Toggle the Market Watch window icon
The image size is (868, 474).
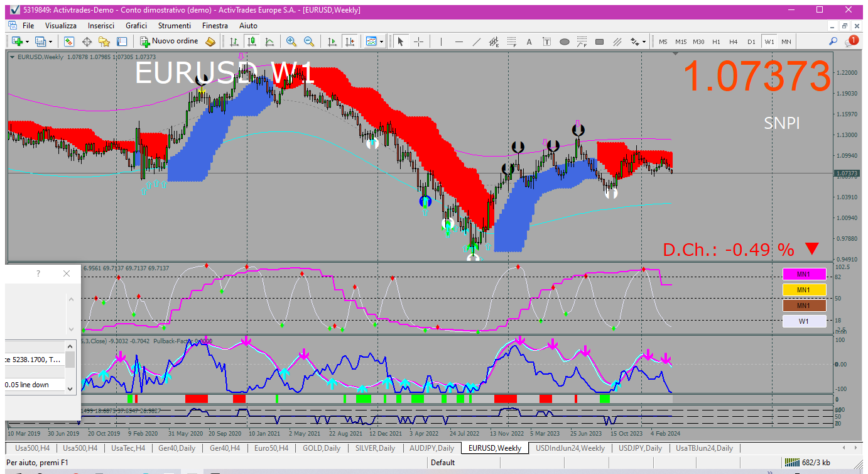pos(69,41)
